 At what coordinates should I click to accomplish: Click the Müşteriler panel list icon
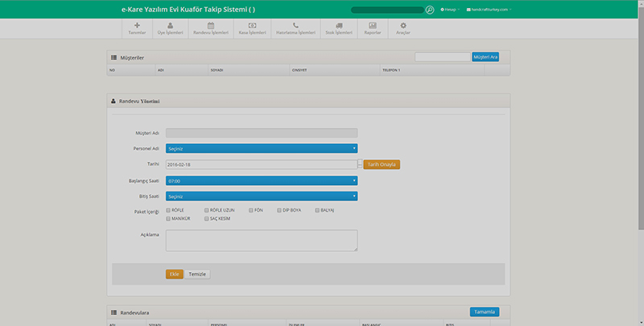[114, 58]
